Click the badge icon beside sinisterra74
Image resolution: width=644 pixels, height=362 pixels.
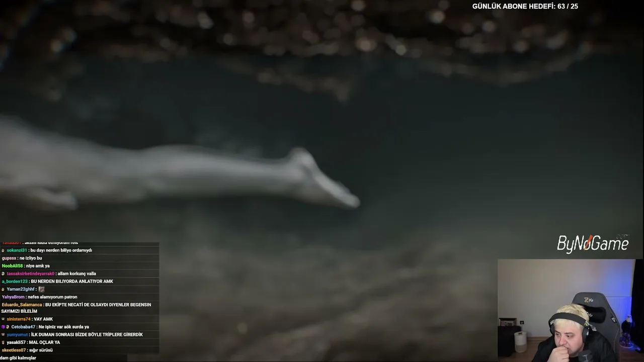coord(4,319)
